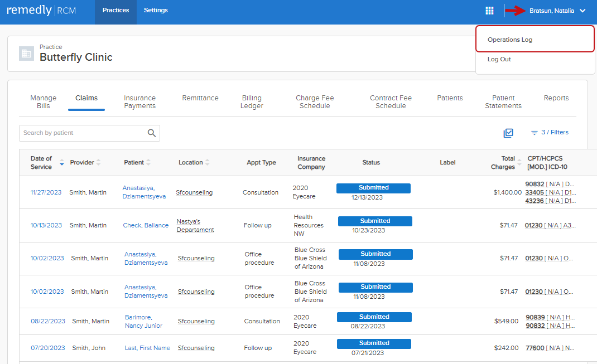597x364 pixels.
Task: Open the Practices top navigation item
Action: 115,10
